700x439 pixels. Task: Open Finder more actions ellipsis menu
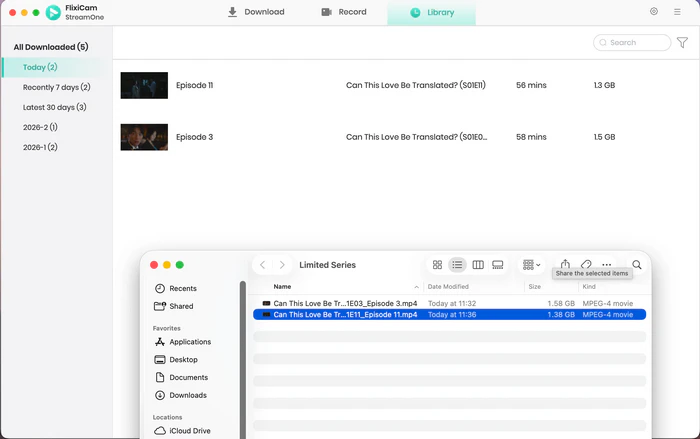coord(606,265)
